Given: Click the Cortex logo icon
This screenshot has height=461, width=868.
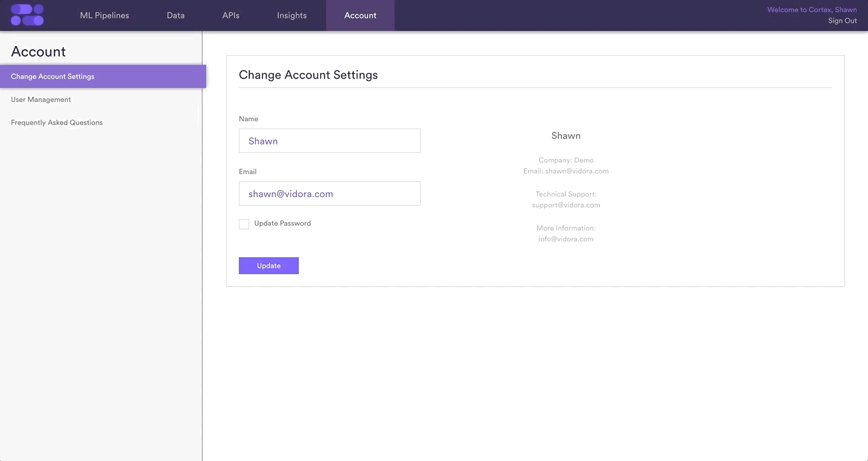Looking at the screenshot, I should coord(27,15).
